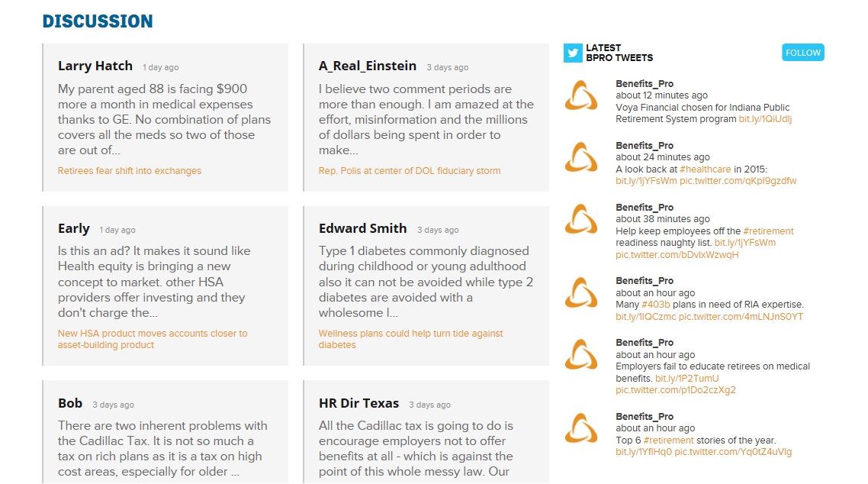
Task: Click the #healthcare hashtag in tweet
Action: (x=706, y=169)
